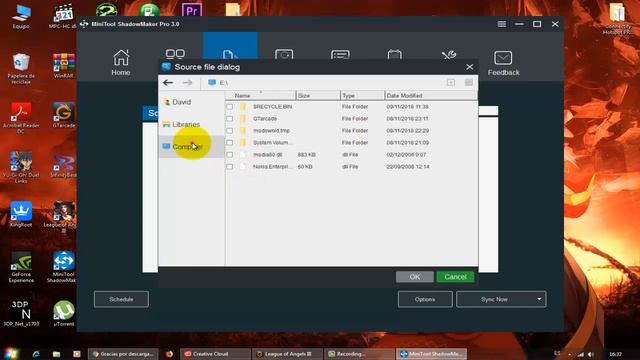Open the volume icon in system tray

[591, 354]
